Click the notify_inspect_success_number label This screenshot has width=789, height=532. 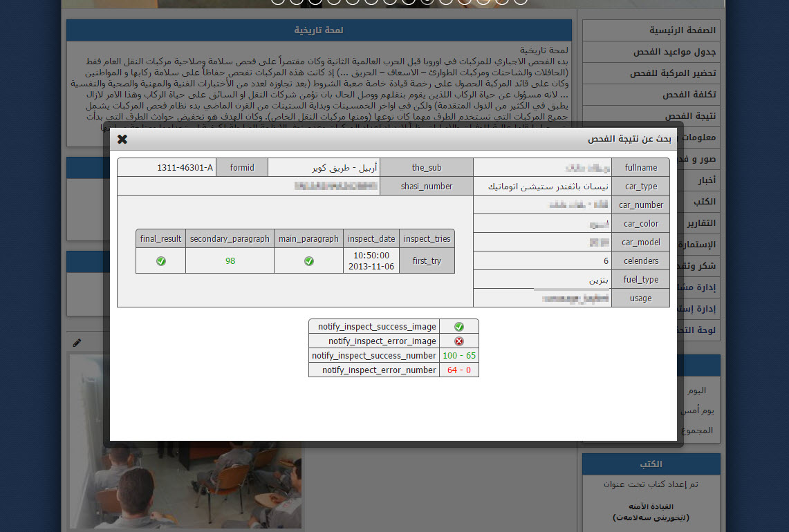[x=374, y=356]
